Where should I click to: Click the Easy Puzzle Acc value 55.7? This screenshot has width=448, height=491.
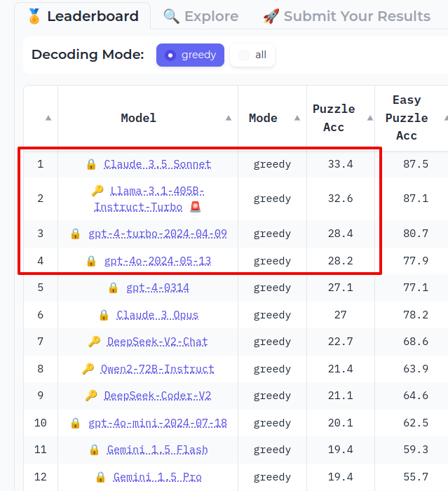pos(416,477)
